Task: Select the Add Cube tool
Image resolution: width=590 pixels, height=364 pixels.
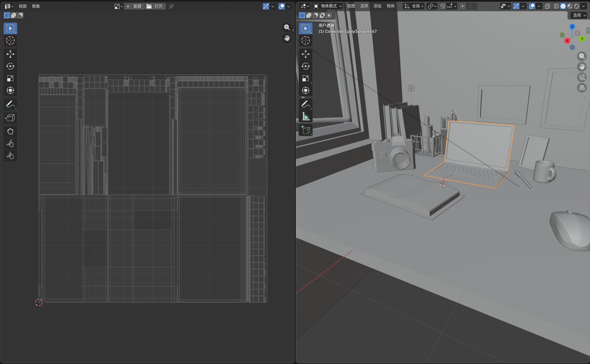Action: click(x=305, y=130)
